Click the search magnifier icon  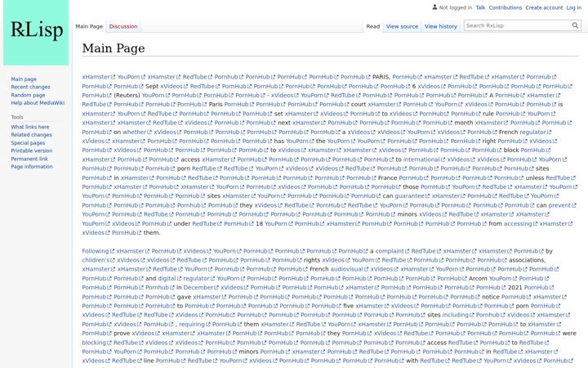(575, 25)
